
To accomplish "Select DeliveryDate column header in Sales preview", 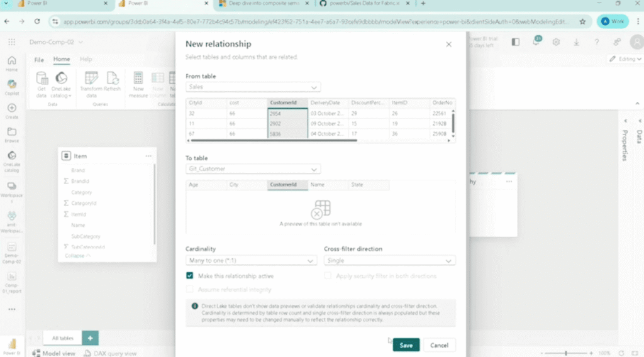I will tap(328, 102).
